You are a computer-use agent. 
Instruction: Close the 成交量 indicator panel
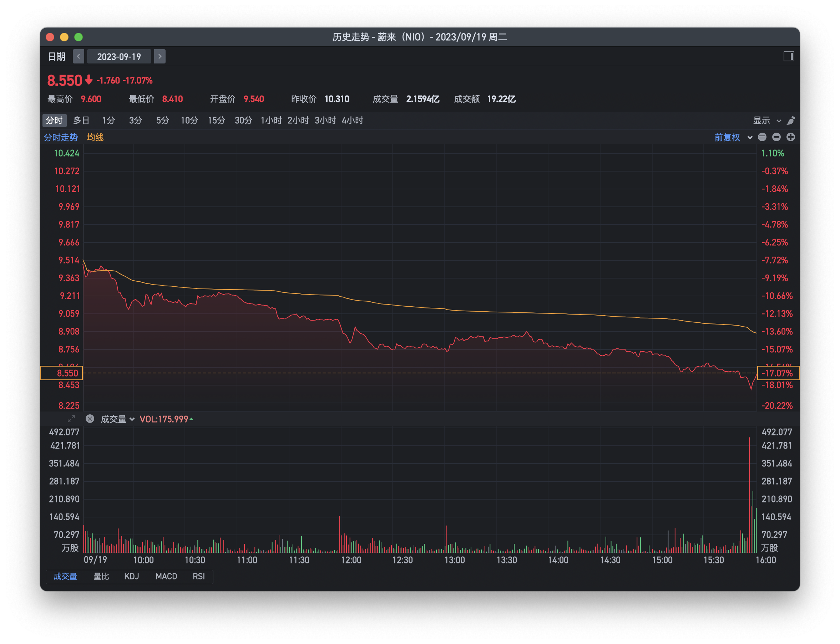coord(90,419)
